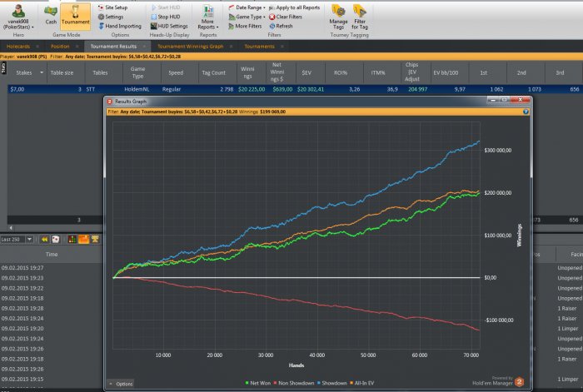Click the Hero player avatar icon

(17, 12)
